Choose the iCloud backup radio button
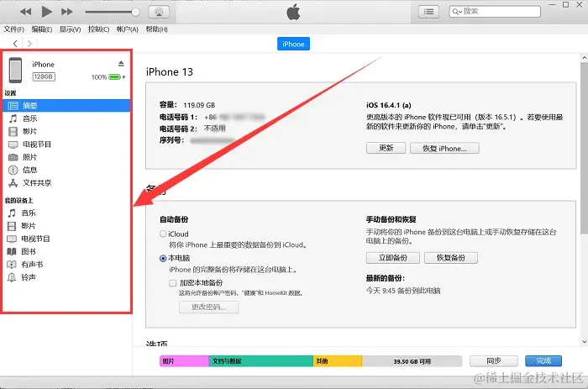The height and width of the screenshot is (389, 588). pyautogui.click(x=163, y=234)
